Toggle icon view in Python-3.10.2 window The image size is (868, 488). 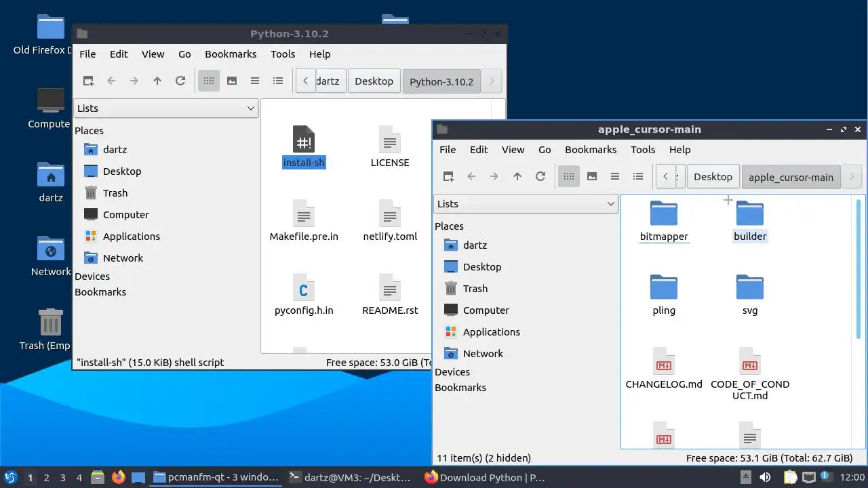coord(209,81)
